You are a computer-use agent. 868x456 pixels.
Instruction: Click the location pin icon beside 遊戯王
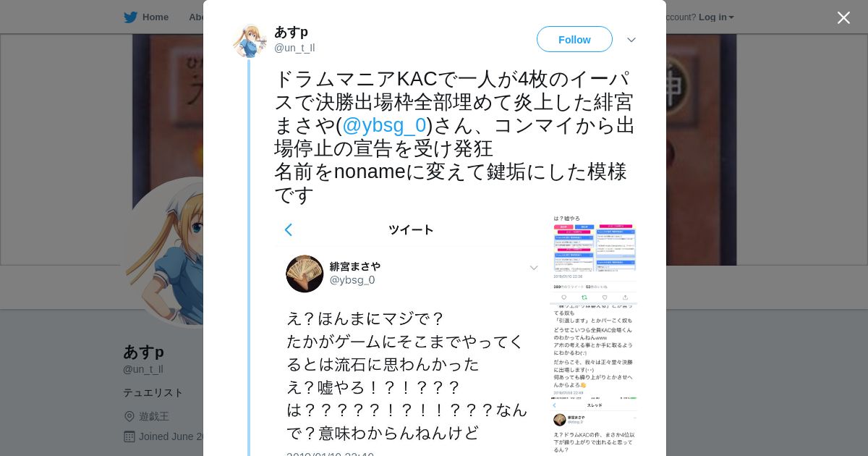pyautogui.click(x=129, y=416)
